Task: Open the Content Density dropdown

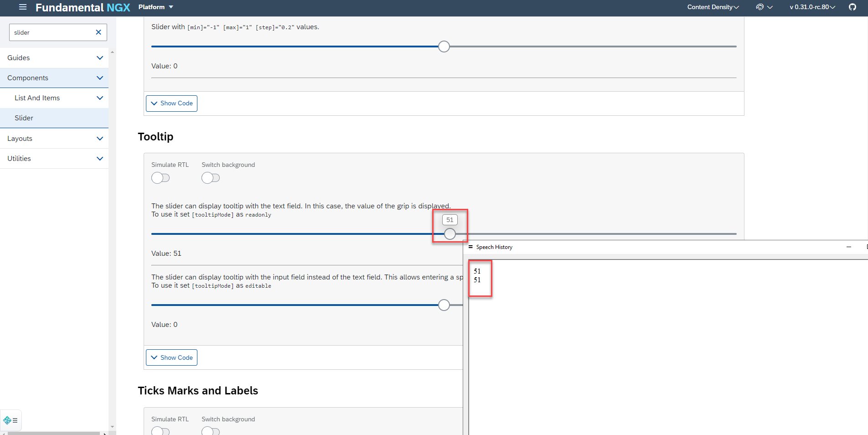Action: [x=713, y=7]
